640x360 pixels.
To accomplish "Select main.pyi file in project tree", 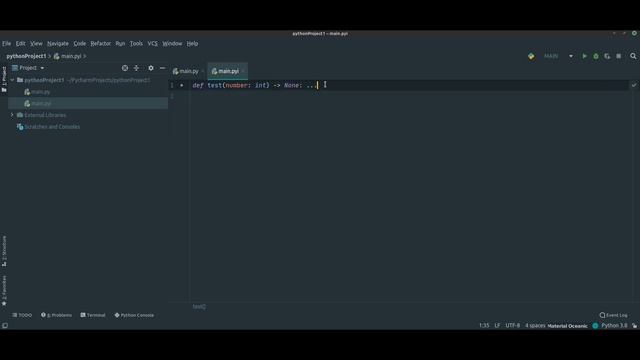I will point(41,104).
